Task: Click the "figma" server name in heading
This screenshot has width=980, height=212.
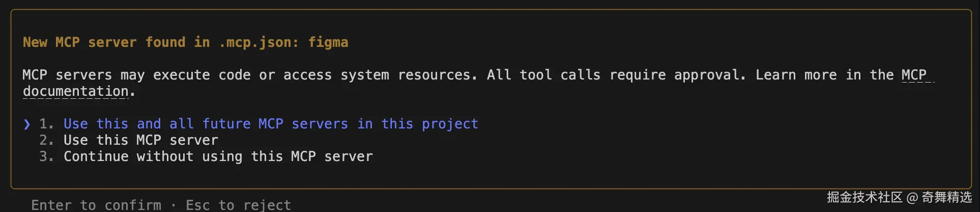Action: [328, 42]
